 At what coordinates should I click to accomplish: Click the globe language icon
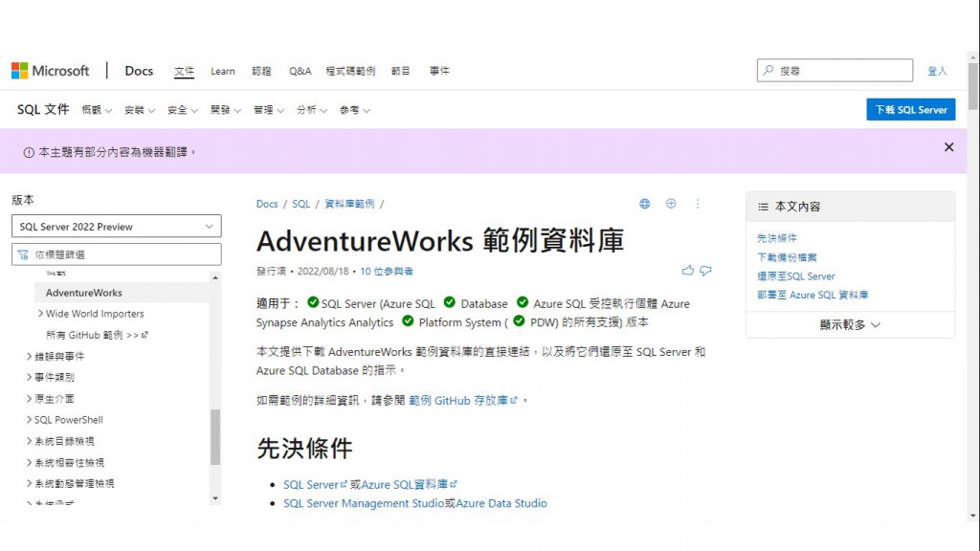(x=644, y=204)
